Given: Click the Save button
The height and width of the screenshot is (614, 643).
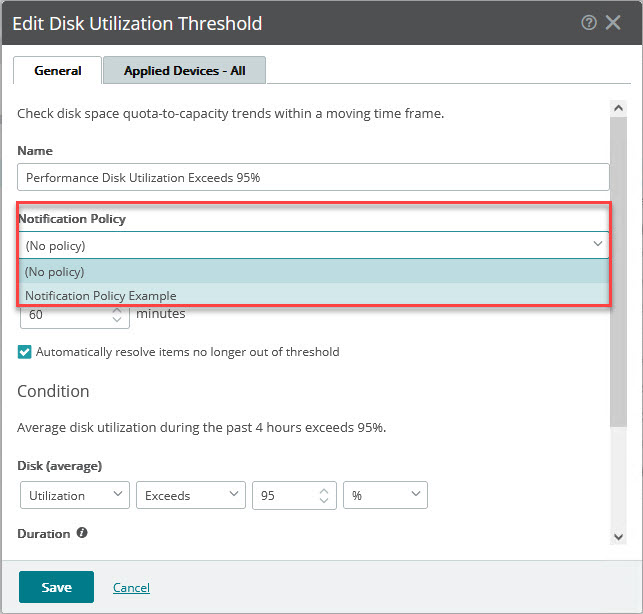Looking at the screenshot, I should coord(56,587).
